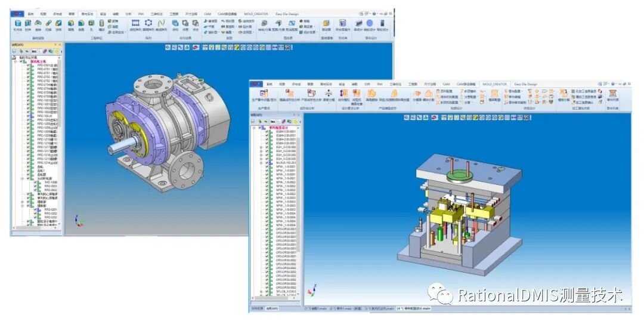Click the coordinate axis triad in left viewport
644x324 pixels.
(79, 221)
